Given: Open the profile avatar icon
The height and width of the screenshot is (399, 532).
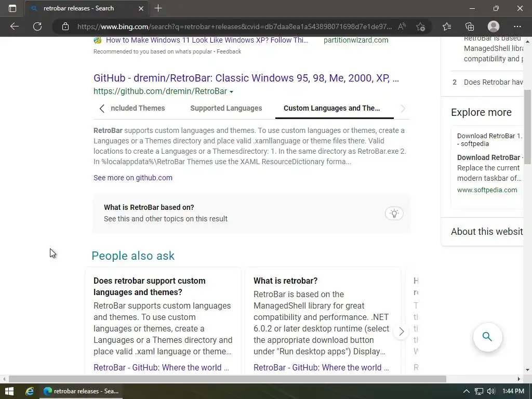Looking at the screenshot, I should (x=494, y=26).
